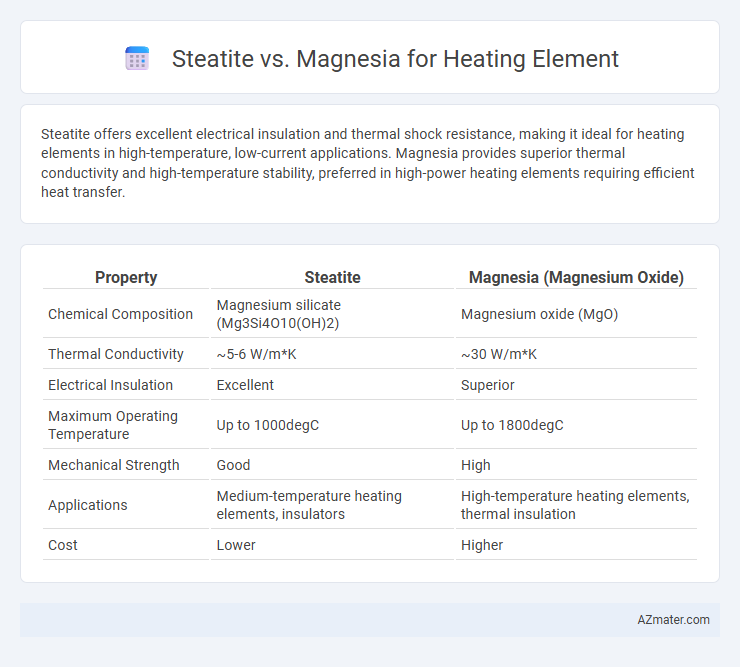The height and width of the screenshot is (667, 740).
Task: Click the 'Up to 1000degC' value
Action: [x=268, y=425]
